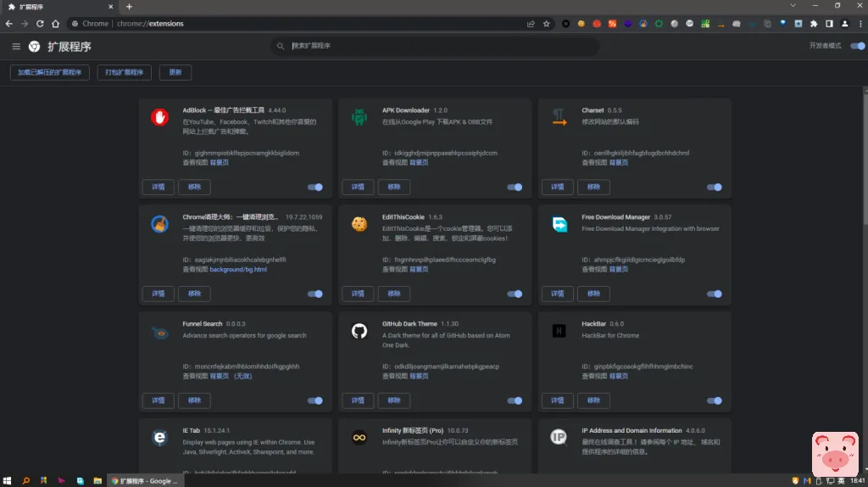Open the main menu hamburger icon
Screen dimensions: 868x487
[16, 47]
